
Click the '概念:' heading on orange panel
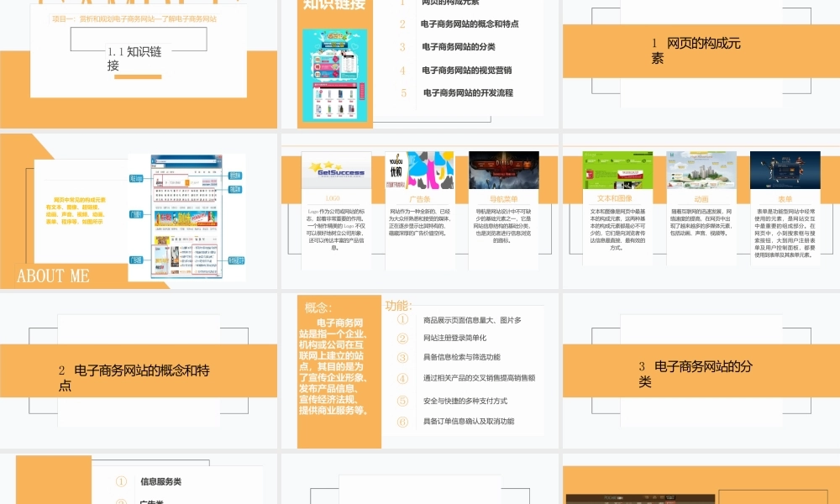(x=318, y=307)
